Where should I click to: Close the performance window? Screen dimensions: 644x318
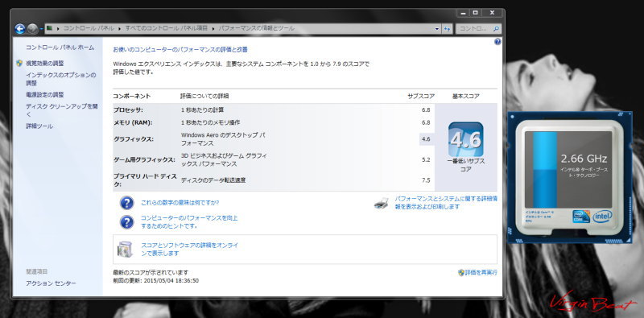tap(492, 13)
